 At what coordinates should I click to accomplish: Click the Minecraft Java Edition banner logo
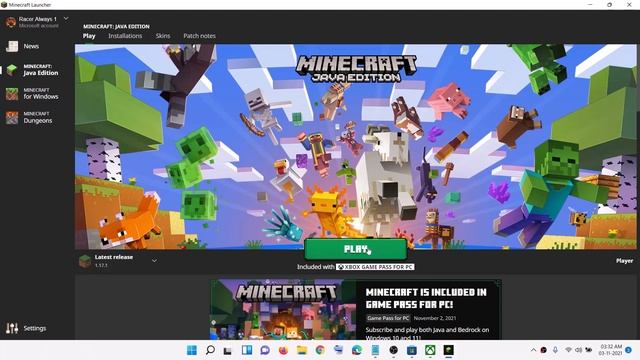(x=356, y=69)
